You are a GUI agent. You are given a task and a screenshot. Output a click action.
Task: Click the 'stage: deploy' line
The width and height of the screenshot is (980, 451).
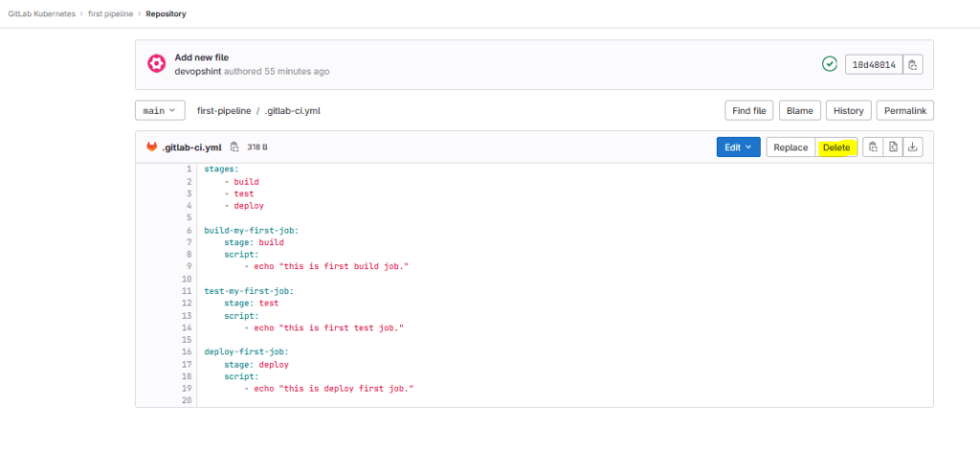point(256,364)
